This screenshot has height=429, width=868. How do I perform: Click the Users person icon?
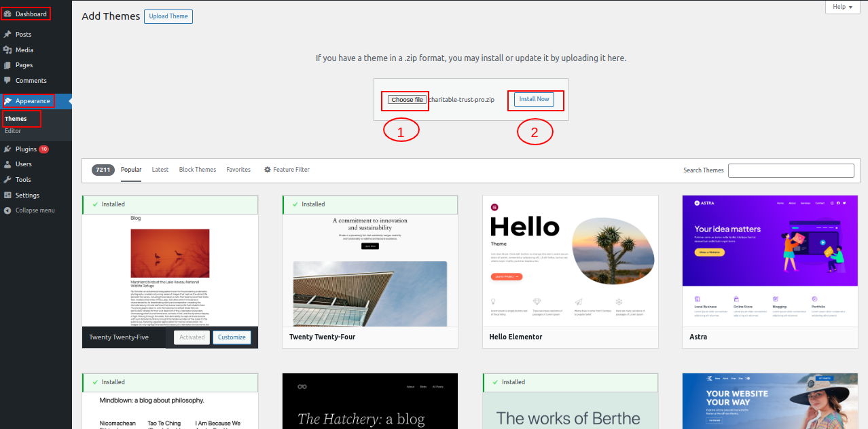coord(7,164)
